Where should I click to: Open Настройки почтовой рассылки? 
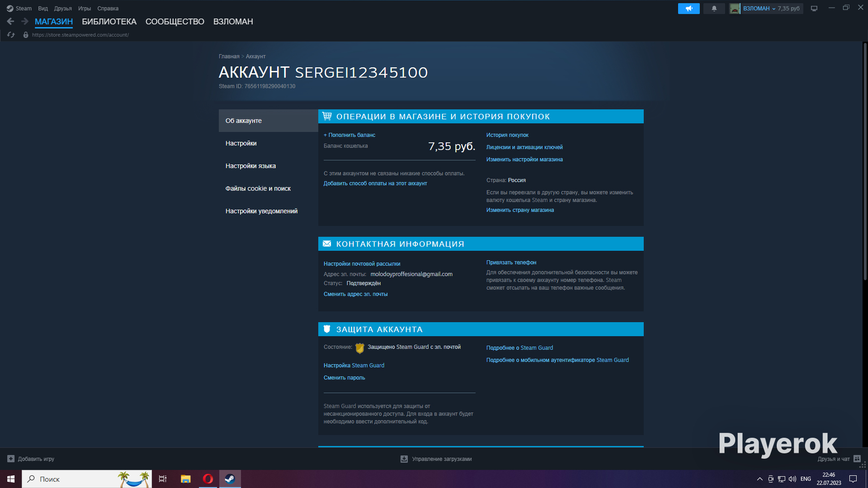(x=362, y=264)
